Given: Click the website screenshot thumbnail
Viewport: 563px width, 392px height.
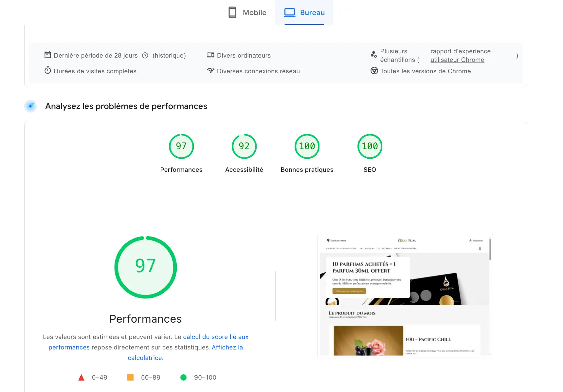Looking at the screenshot, I should 405,296.
